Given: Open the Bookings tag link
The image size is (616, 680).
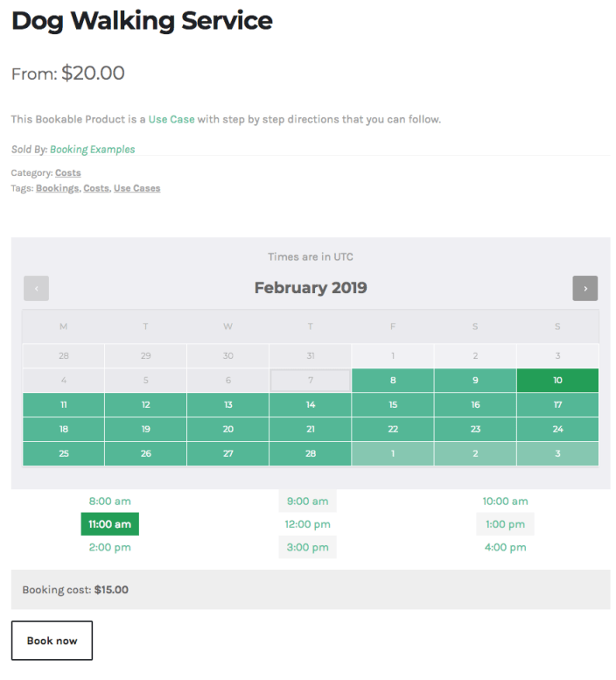Looking at the screenshot, I should 57,188.
